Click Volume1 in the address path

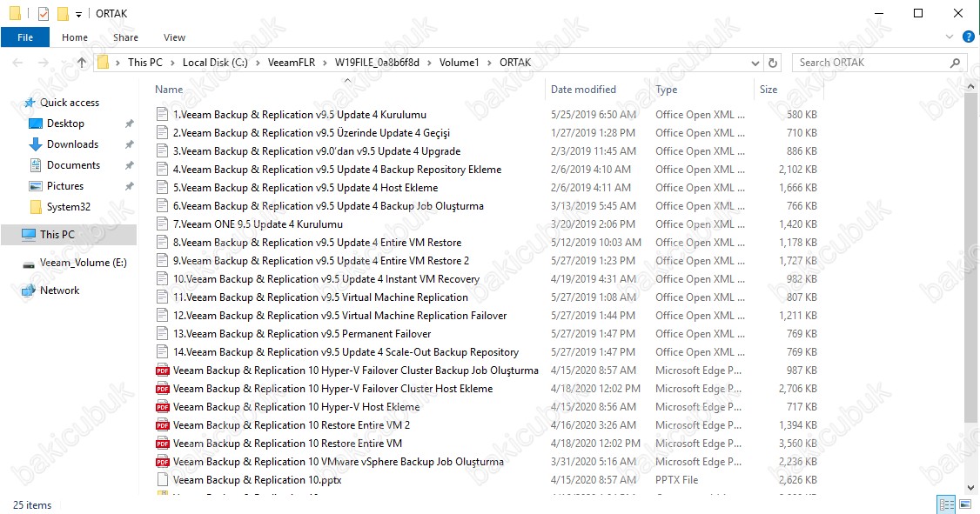click(459, 63)
